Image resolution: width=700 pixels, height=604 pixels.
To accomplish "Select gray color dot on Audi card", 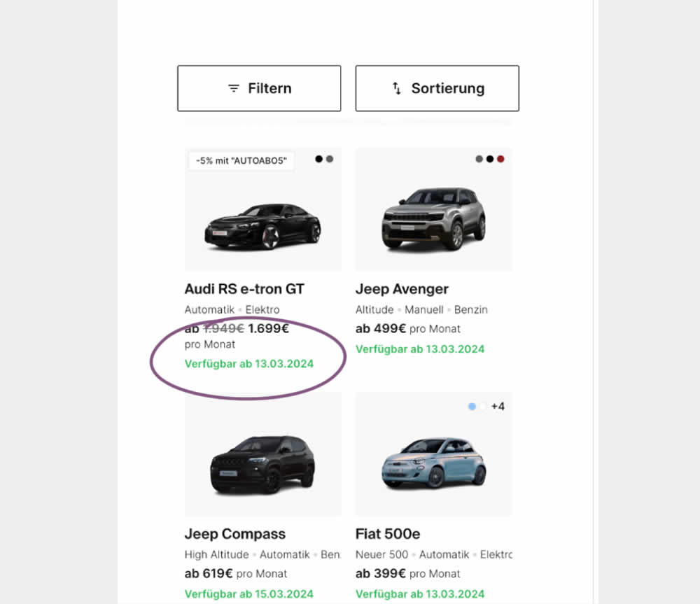I will click(330, 159).
